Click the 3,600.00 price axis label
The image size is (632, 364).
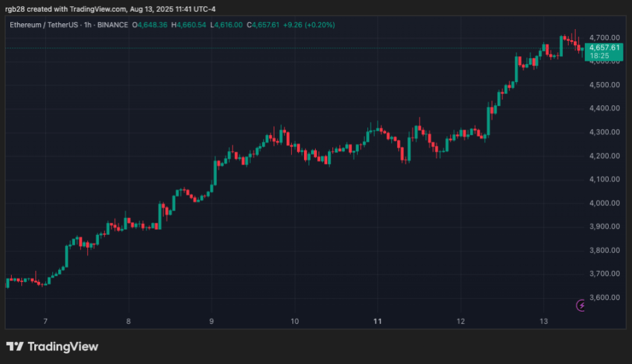click(604, 298)
